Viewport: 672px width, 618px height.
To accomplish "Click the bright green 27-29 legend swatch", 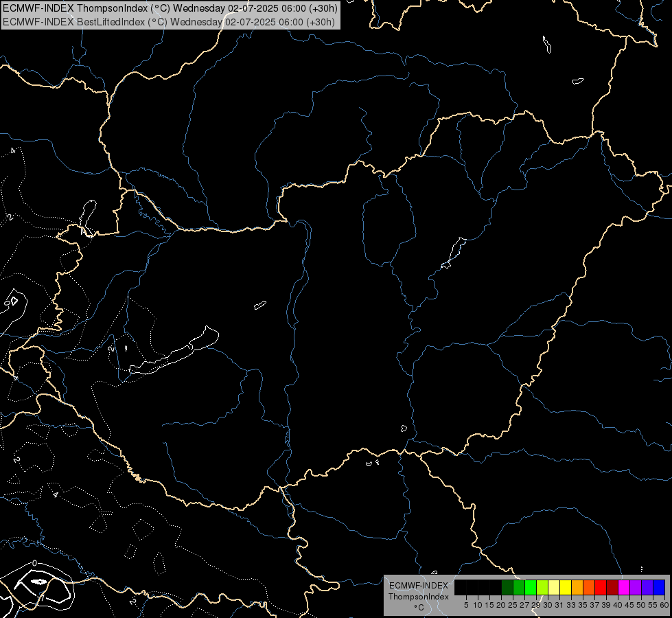I will 531,587.
